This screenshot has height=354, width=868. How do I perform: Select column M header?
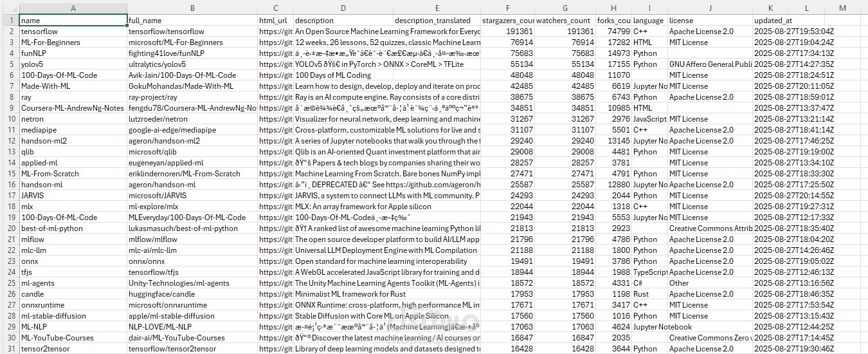tap(842, 8)
